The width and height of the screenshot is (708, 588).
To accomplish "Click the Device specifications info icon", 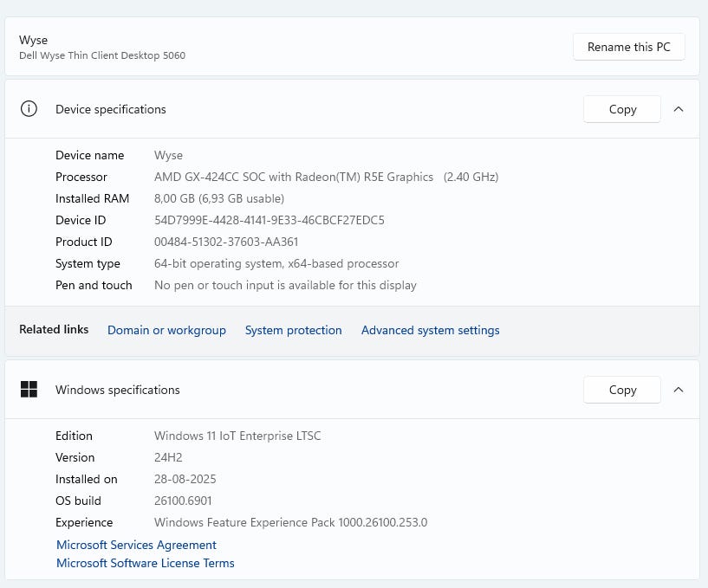I will [x=29, y=109].
